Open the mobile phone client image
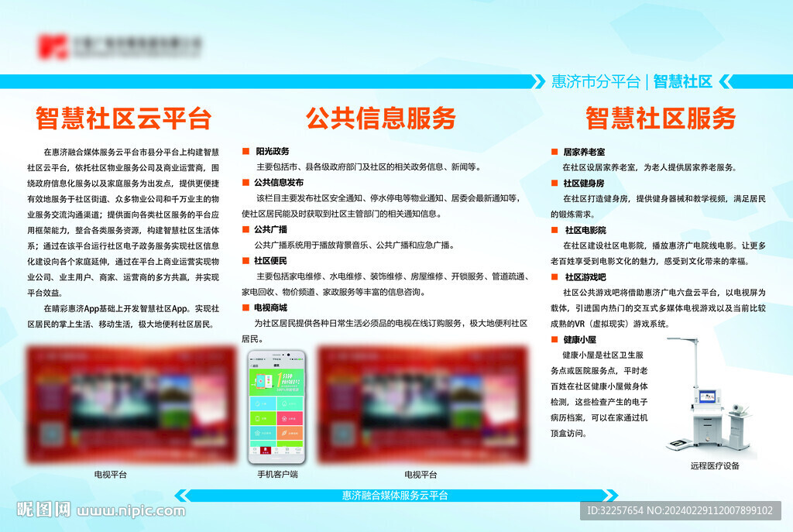Viewport: 793px width, 532px height. click(x=276, y=407)
